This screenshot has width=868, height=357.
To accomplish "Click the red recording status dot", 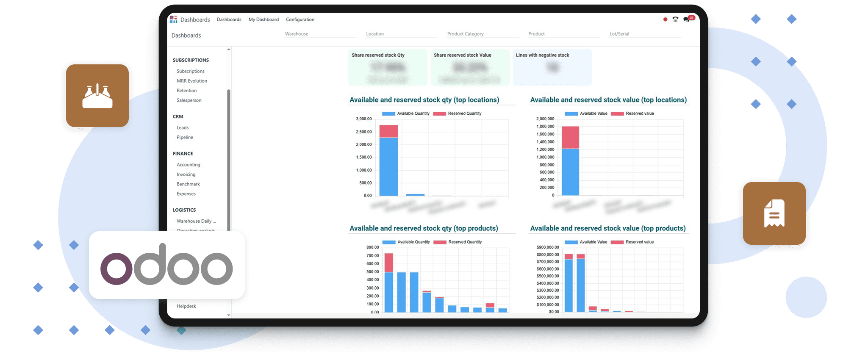I will (665, 19).
